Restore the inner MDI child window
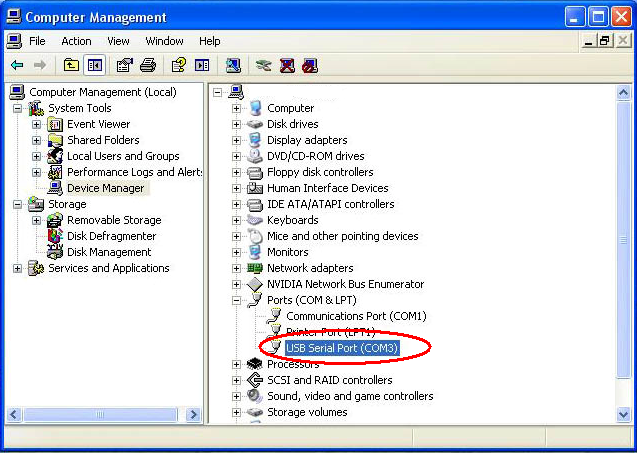Viewport: 637px width, 453px height. [x=605, y=41]
